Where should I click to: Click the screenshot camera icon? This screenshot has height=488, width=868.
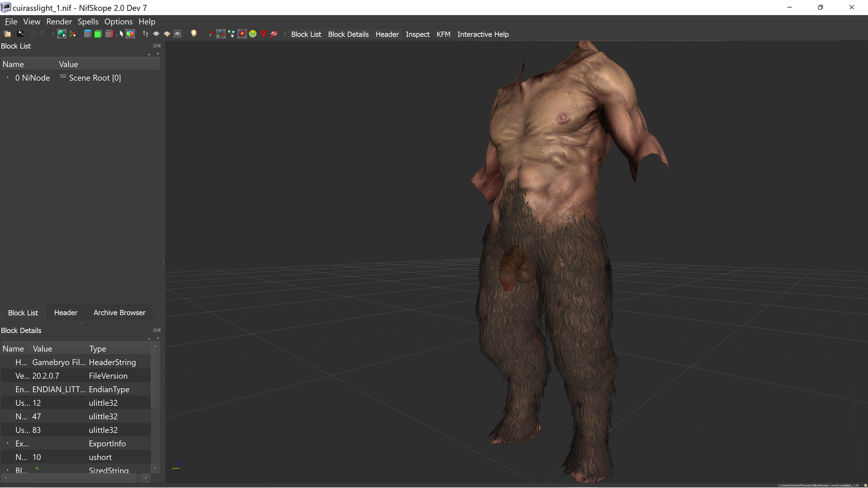[177, 34]
